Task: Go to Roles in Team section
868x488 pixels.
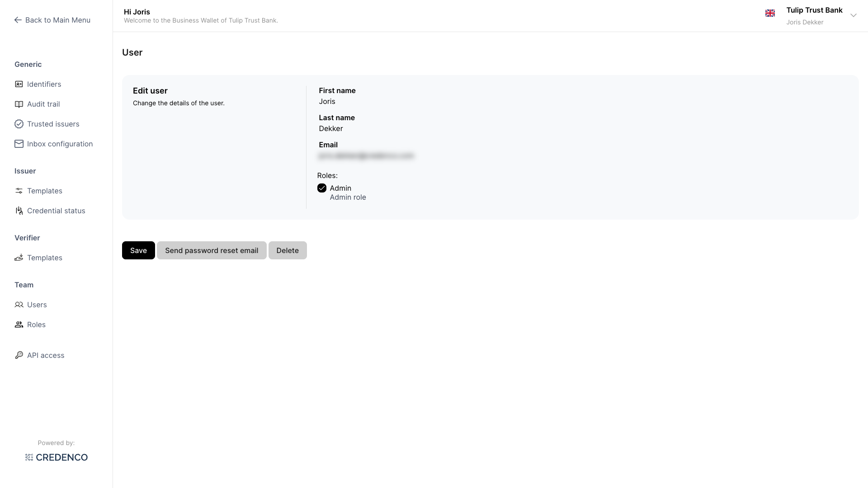Action: click(36, 324)
